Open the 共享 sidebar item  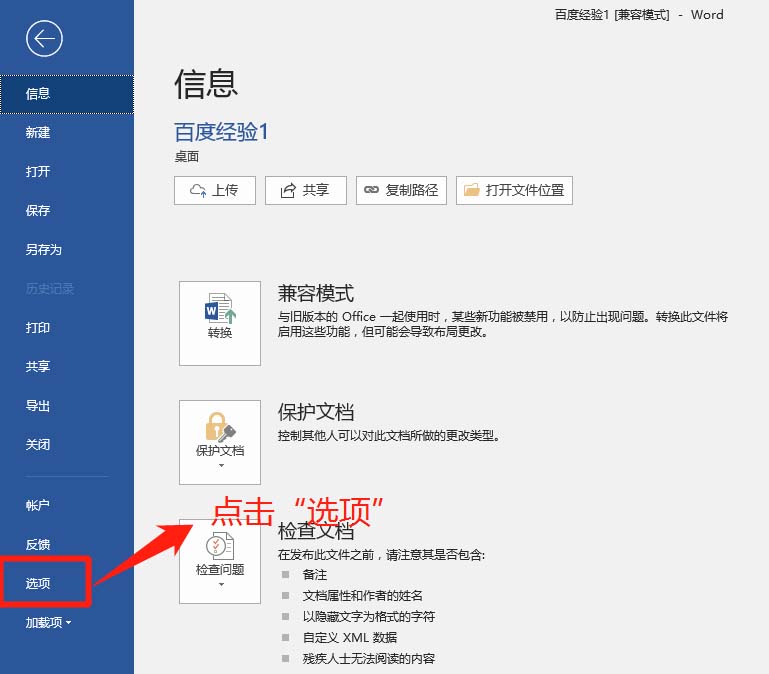click(x=67, y=366)
